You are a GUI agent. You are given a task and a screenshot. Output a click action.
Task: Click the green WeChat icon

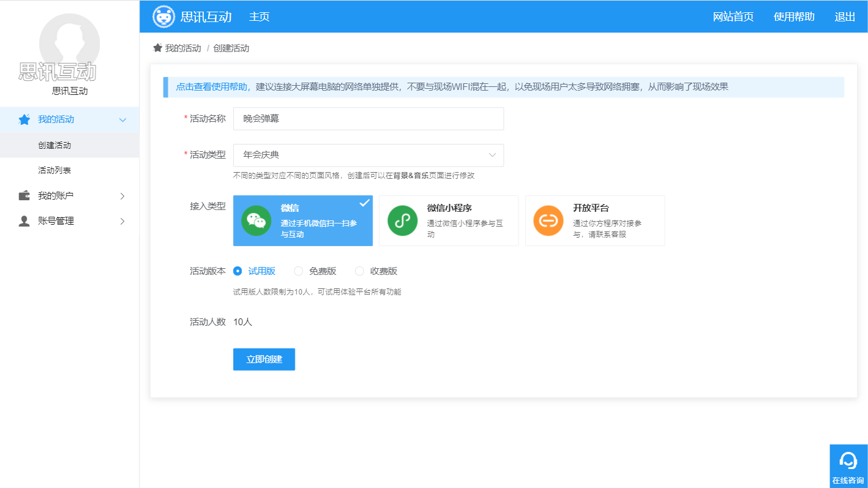pyautogui.click(x=256, y=220)
